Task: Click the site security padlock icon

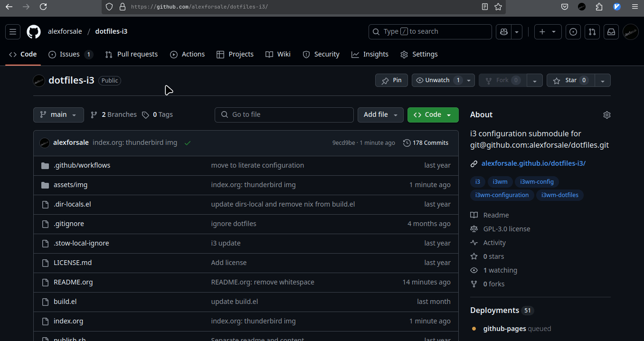Action: coord(122,7)
